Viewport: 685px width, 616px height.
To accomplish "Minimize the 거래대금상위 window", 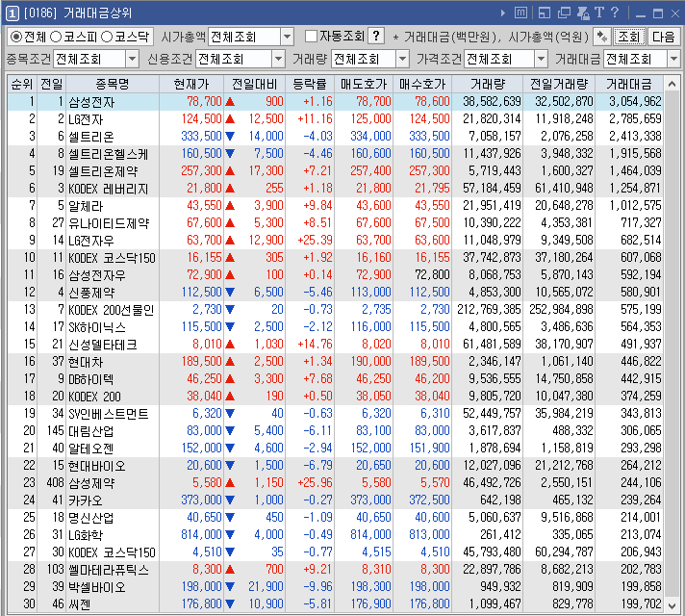I will tap(641, 14).
